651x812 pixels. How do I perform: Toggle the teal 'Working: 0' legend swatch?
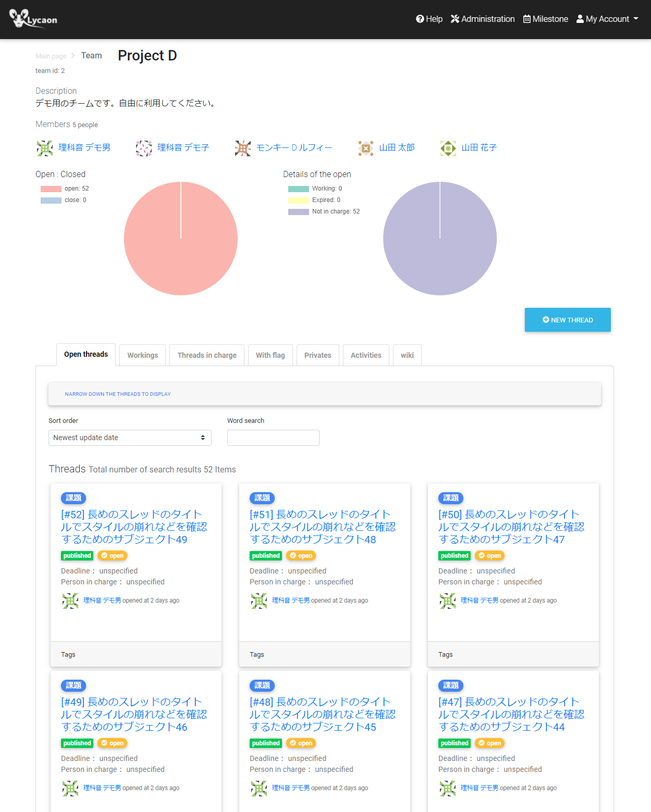299,189
